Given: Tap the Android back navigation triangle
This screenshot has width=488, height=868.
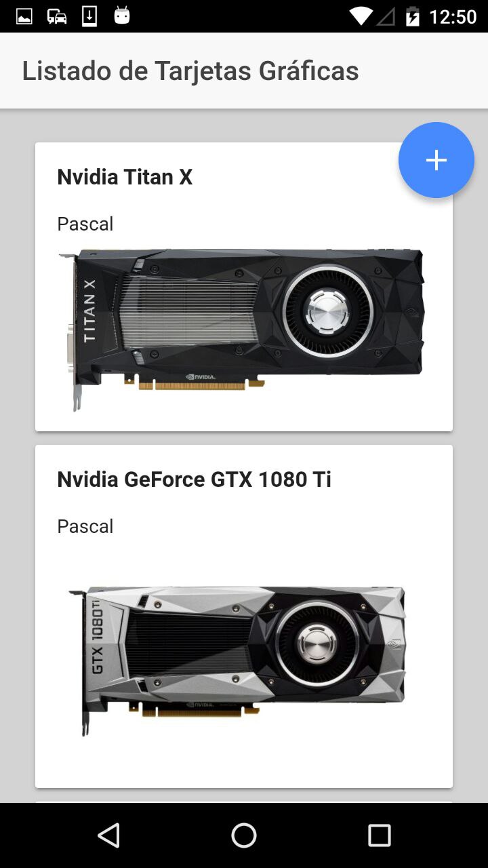Looking at the screenshot, I should tap(108, 835).
